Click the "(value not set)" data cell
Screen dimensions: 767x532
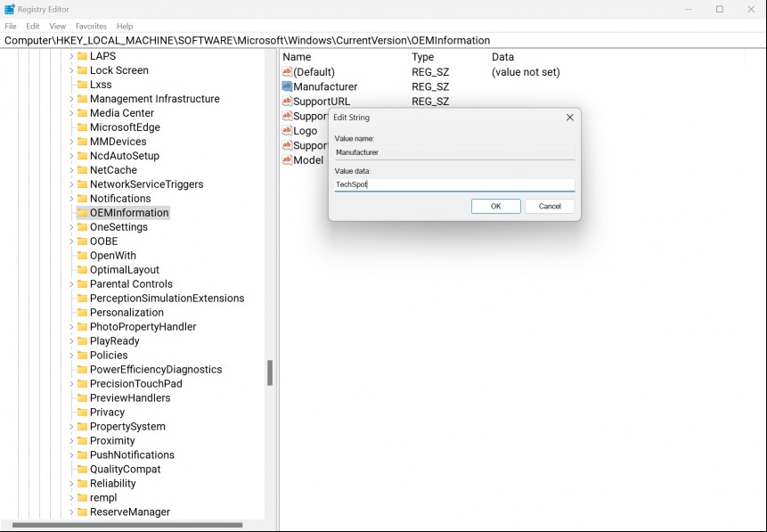click(526, 72)
